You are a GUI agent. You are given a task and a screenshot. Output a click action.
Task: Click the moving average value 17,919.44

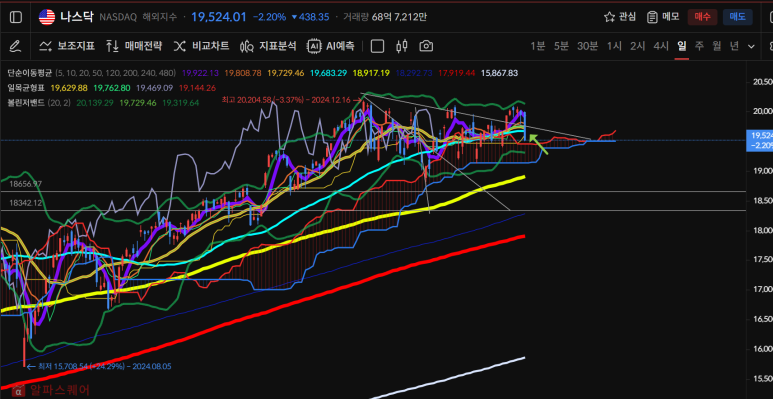(457, 73)
